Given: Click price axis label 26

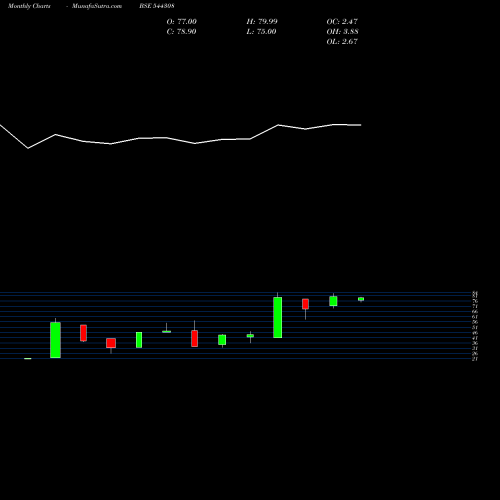Looking at the screenshot, I should coord(475,354).
